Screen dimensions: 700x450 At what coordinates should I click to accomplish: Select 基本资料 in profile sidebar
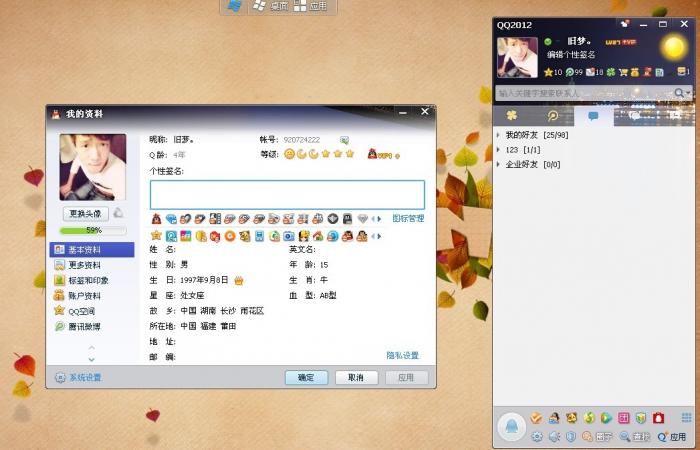coord(92,250)
